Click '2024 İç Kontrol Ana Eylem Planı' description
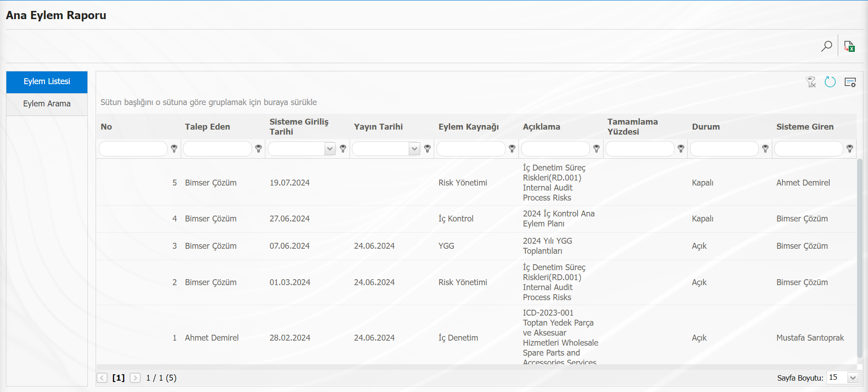The image size is (868, 392). (559, 219)
